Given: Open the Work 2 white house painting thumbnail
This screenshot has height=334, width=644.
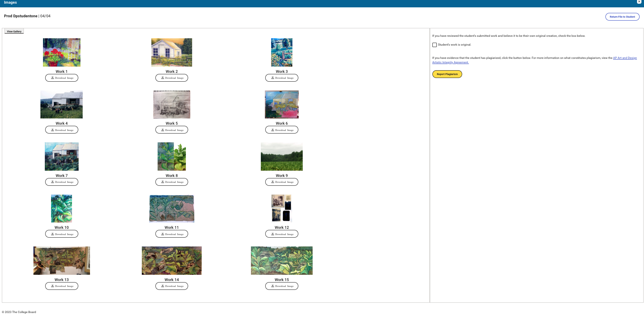Looking at the screenshot, I should (172, 52).
